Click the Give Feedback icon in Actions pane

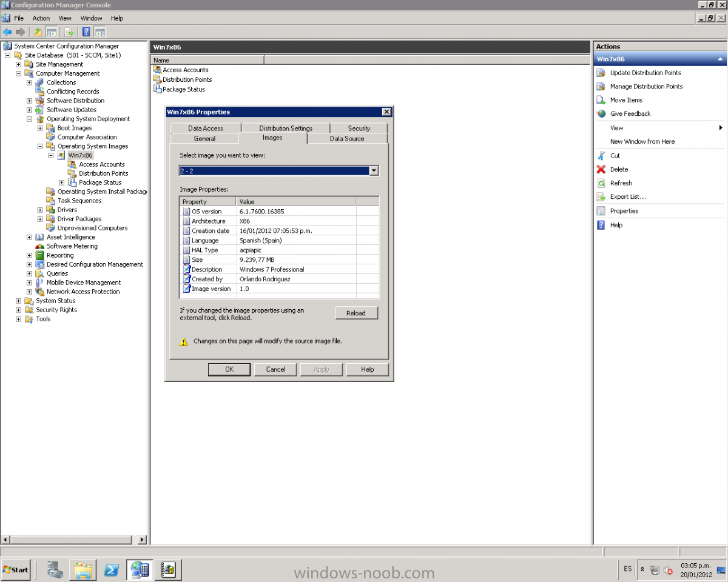point(601,114)
